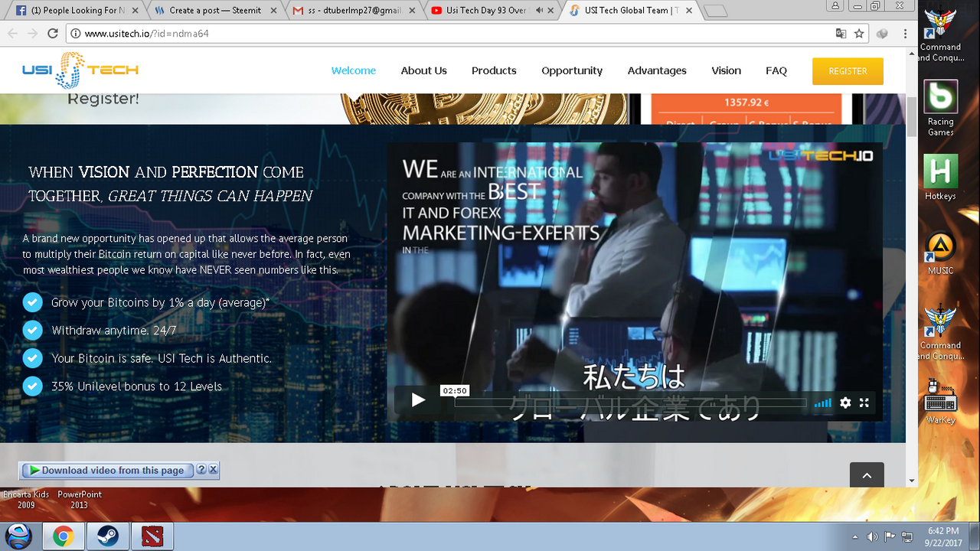Go back in browser history
This screenshot has width=980, height=551.
click(12, 34)
